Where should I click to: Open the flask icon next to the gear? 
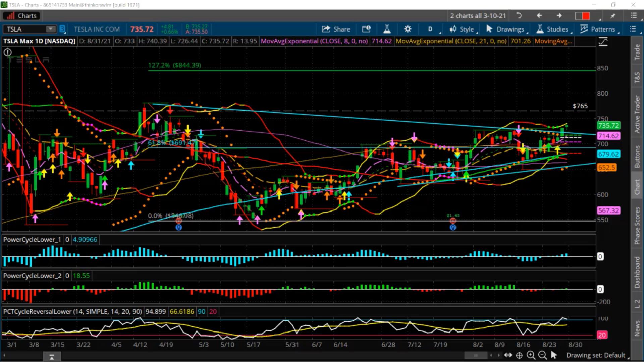(387, 29)
